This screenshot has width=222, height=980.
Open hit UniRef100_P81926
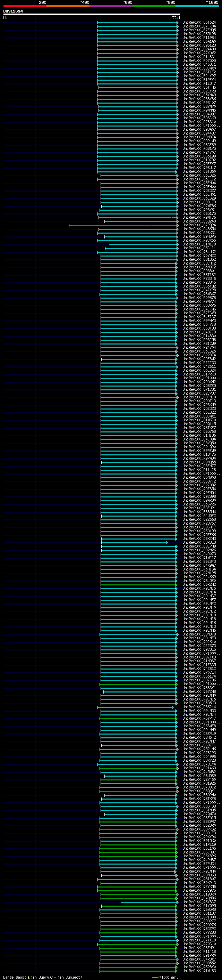coord(199,783)
